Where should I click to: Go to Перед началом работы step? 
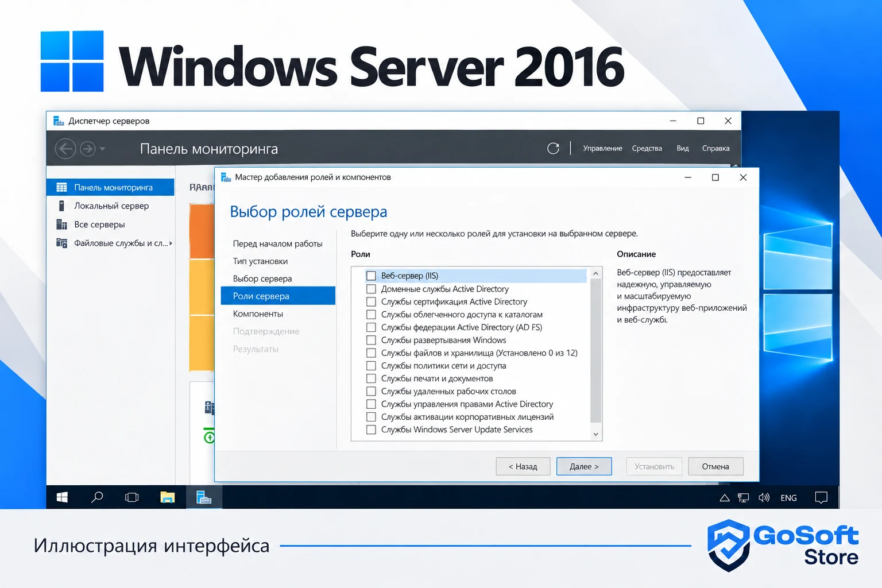[x=278, y=243]
